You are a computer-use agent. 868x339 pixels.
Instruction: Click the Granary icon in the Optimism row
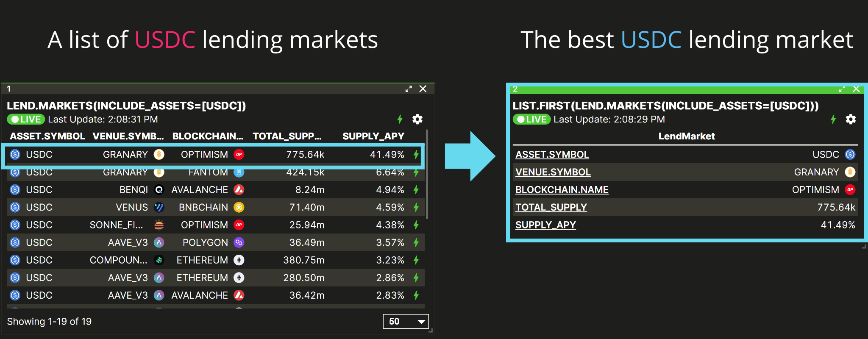tap(159, 155)
